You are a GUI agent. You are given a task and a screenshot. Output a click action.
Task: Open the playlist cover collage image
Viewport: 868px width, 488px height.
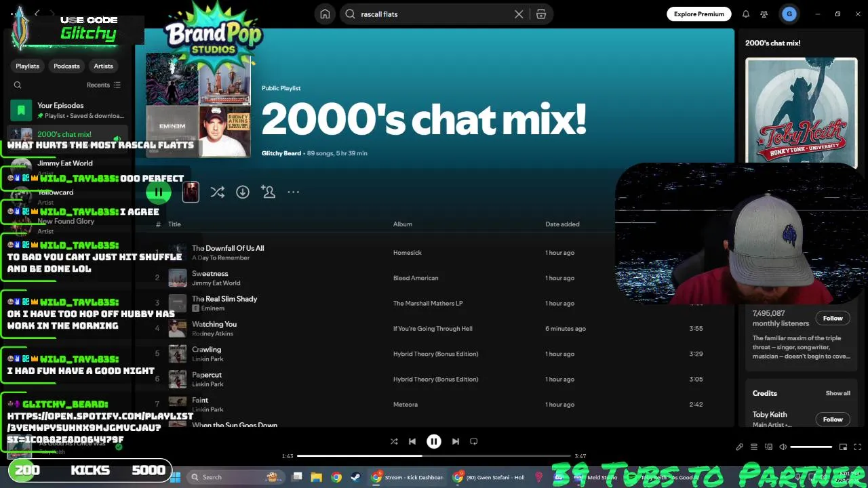pos(199,106)
